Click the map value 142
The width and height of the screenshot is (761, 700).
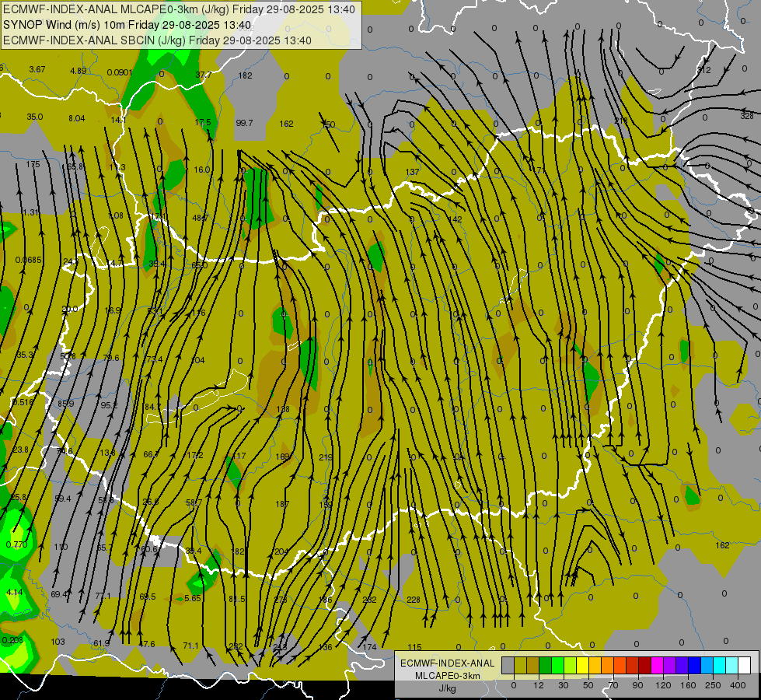[x=456, y=219]
